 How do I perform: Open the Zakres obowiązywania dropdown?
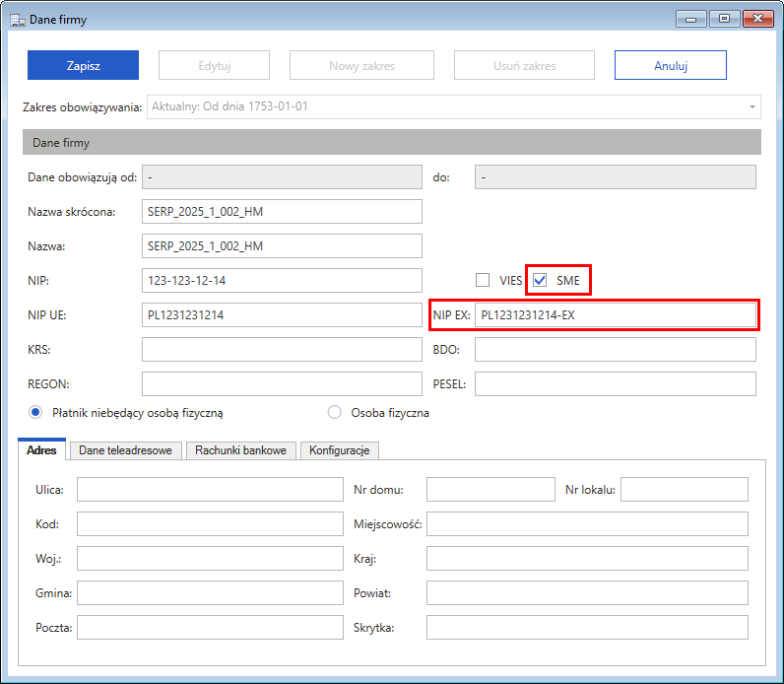(x=453, y=107)
